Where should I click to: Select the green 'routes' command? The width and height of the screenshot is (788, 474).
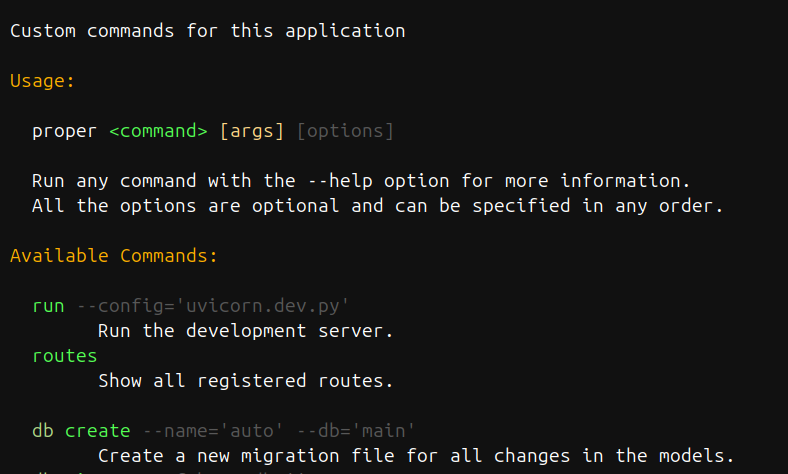[x=65, y=356]
